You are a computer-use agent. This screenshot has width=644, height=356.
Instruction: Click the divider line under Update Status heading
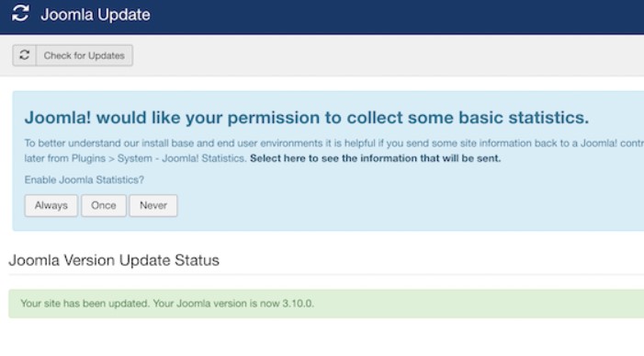(x=326, y=275)
